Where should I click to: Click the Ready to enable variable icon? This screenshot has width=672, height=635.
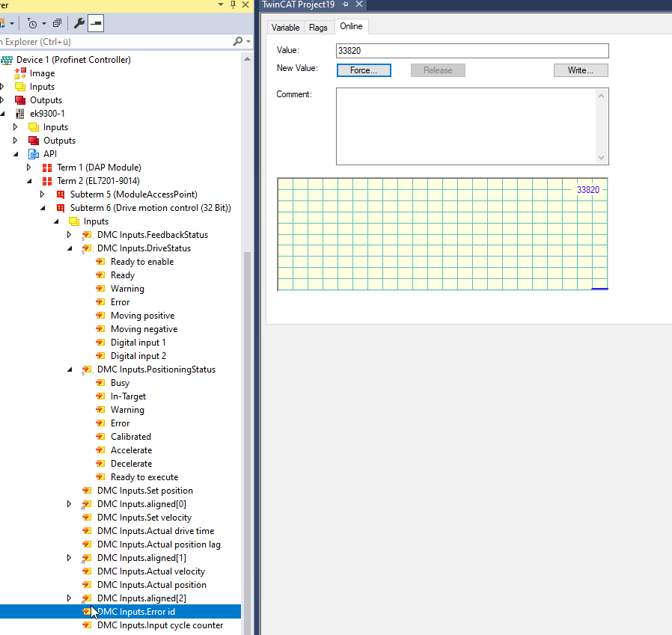tap(101, 262)
